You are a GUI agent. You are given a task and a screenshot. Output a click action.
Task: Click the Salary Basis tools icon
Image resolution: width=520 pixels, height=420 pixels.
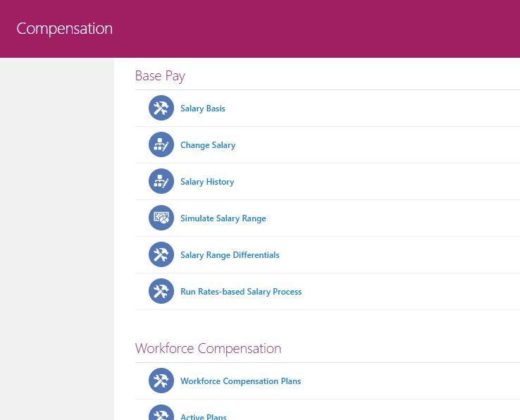(x=161, y=108)
